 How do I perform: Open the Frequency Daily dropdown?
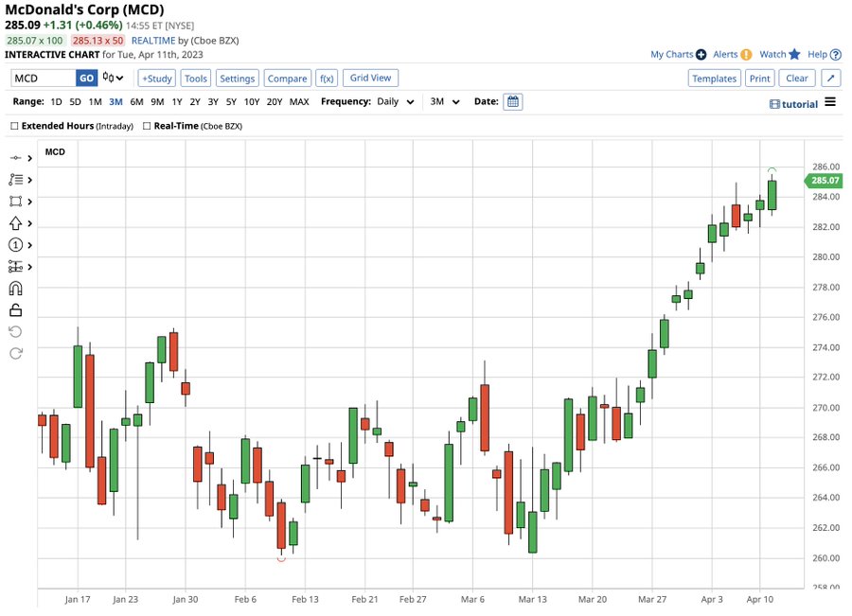pos(396,101)
